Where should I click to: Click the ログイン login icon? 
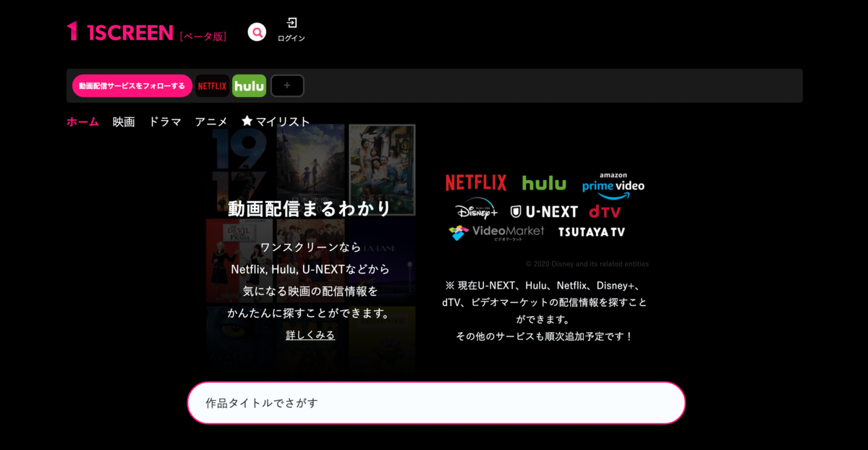(x=292, y=30)
